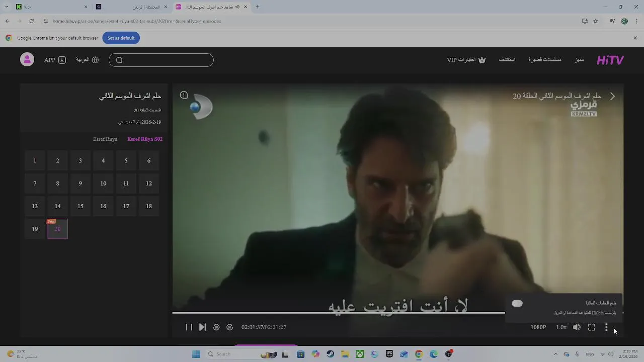Image resolution: width=644 pixels, height=362 pixels.
Task: Show hidden system tray icons
Action: click(x=555, y=354)
